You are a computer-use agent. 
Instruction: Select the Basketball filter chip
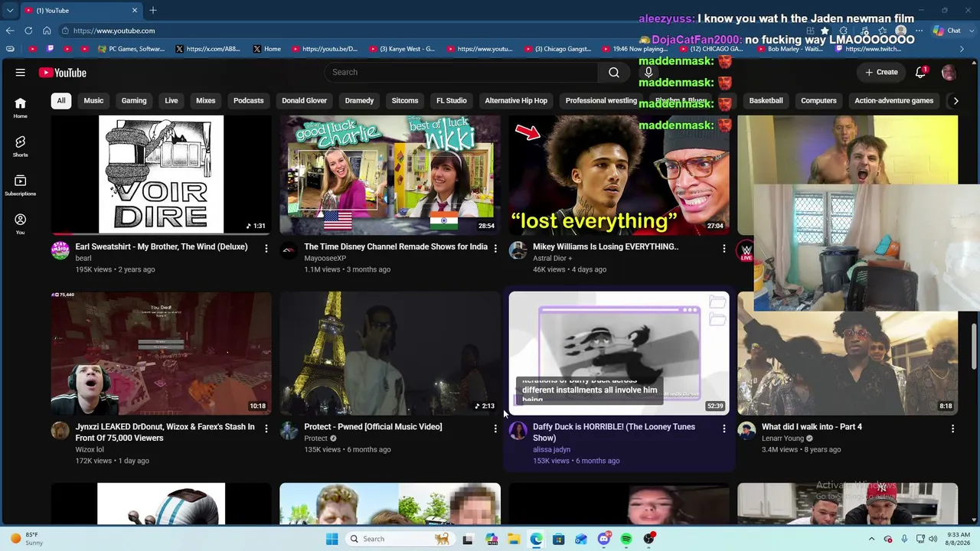[766, 100]
